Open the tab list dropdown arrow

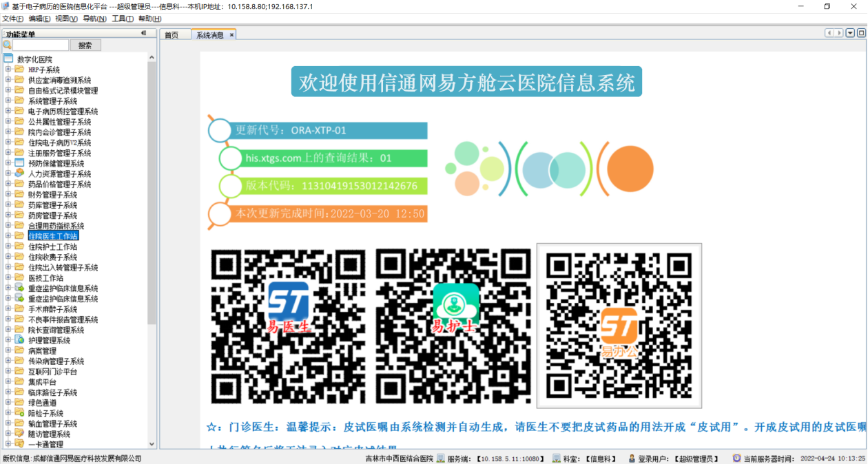[851, 33]
